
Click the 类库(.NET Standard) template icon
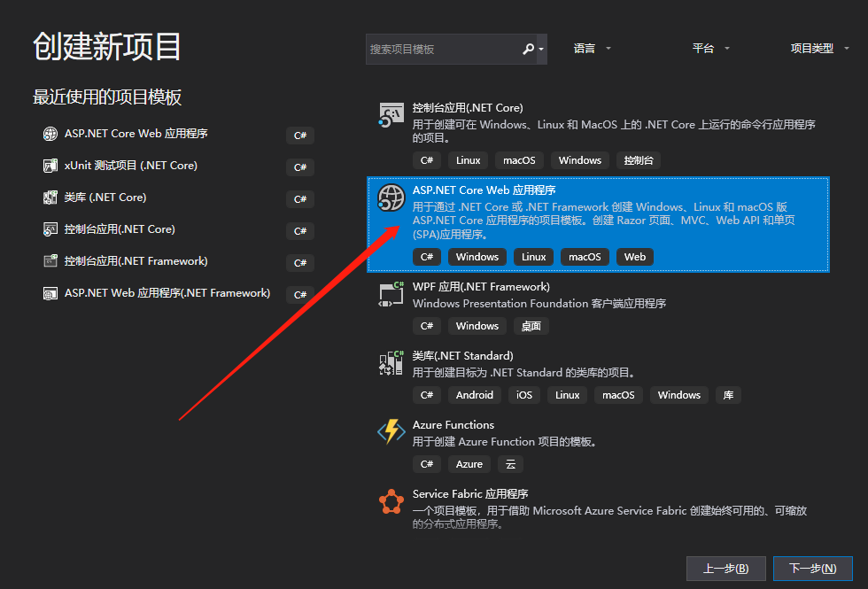(391, 363)
